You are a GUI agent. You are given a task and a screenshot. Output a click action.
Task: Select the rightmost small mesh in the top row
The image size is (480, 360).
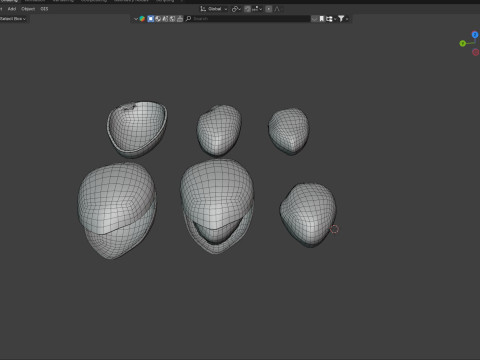[x=289, y=131]
